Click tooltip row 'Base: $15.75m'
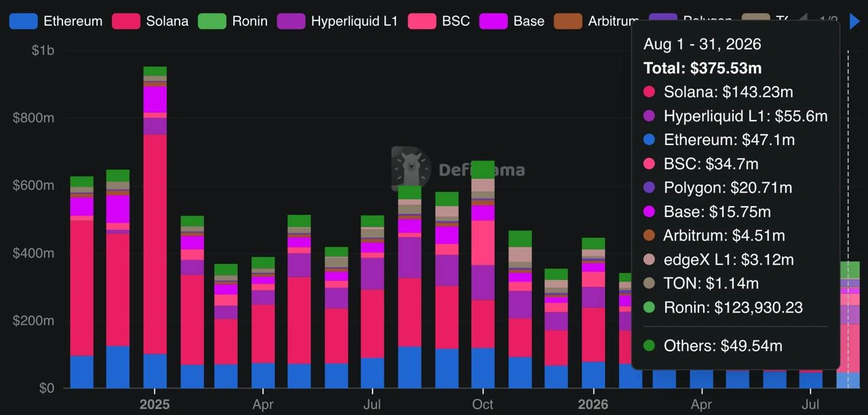868x415 pixels. (707, 212)
